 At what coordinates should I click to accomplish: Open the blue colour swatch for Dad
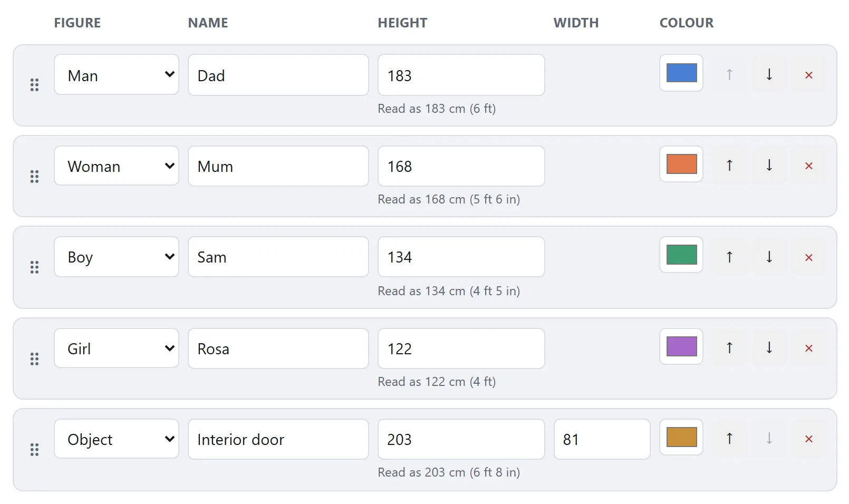[681, 73]
